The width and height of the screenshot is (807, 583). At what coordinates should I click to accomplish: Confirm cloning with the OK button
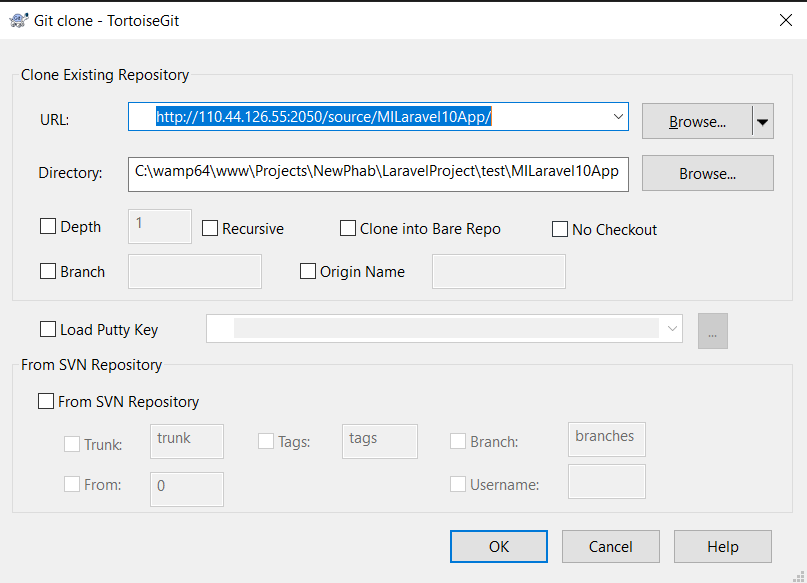pos(499,546)
